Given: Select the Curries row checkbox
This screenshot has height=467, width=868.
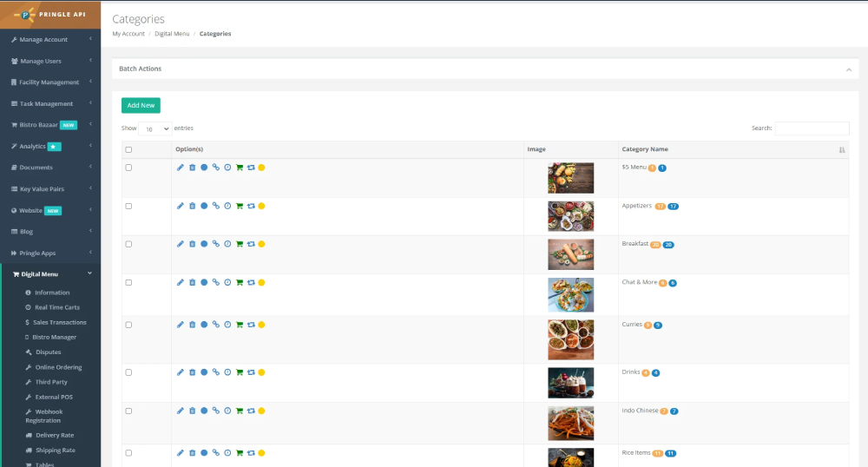Looking at the screenshot, I should [x=129, y=325].
